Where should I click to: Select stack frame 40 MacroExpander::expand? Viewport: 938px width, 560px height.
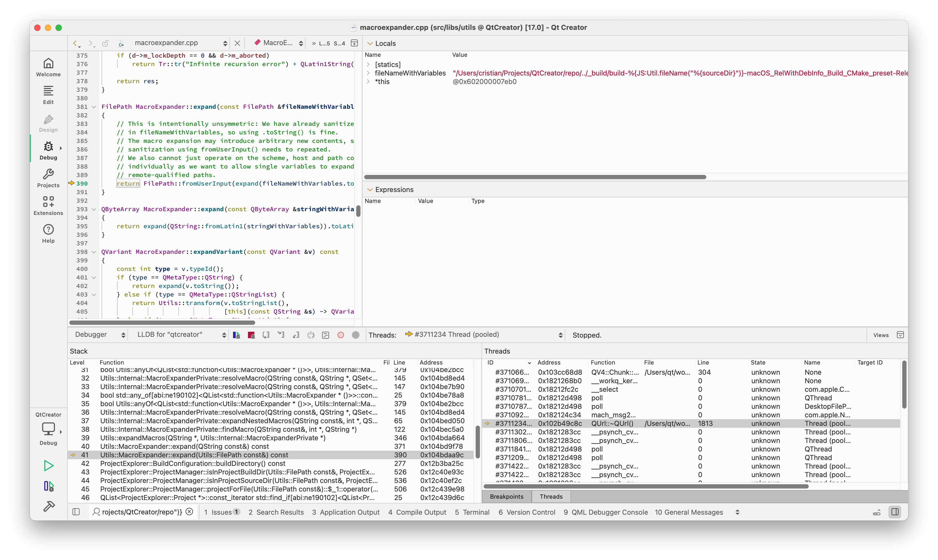[x=270, y=446]
